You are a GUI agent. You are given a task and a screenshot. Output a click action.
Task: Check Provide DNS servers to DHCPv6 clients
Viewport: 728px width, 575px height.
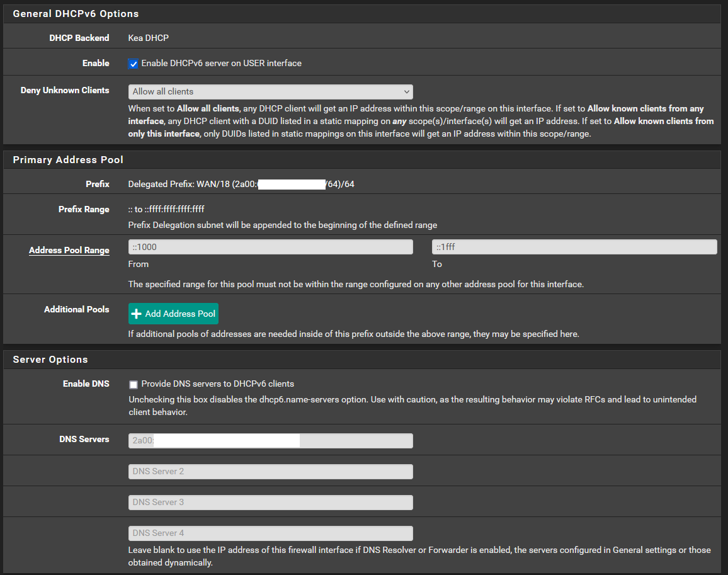tap(134, 385)
